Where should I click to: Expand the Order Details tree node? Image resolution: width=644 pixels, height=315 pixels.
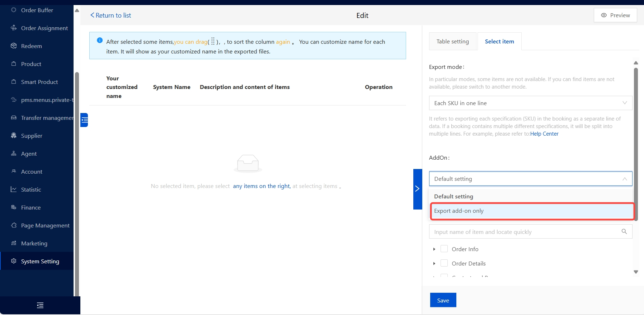click(x=434, y=263)
